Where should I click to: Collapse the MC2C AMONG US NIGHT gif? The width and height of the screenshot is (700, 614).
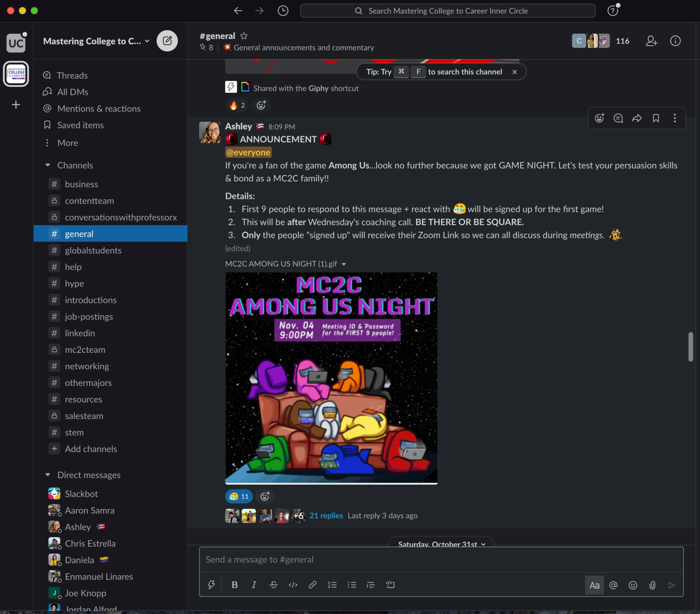[x=344, y=264]
